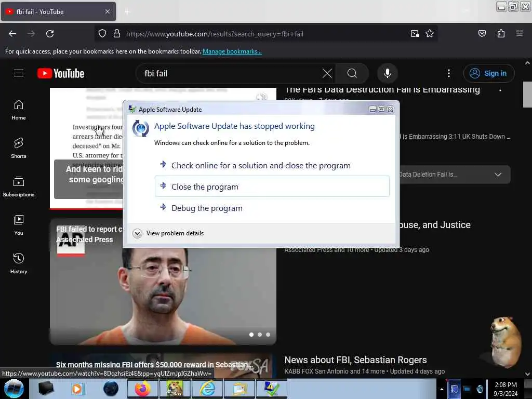Bookmark this page with star icon
Screen dimensions: 532x399
click(x=430, y=34)
